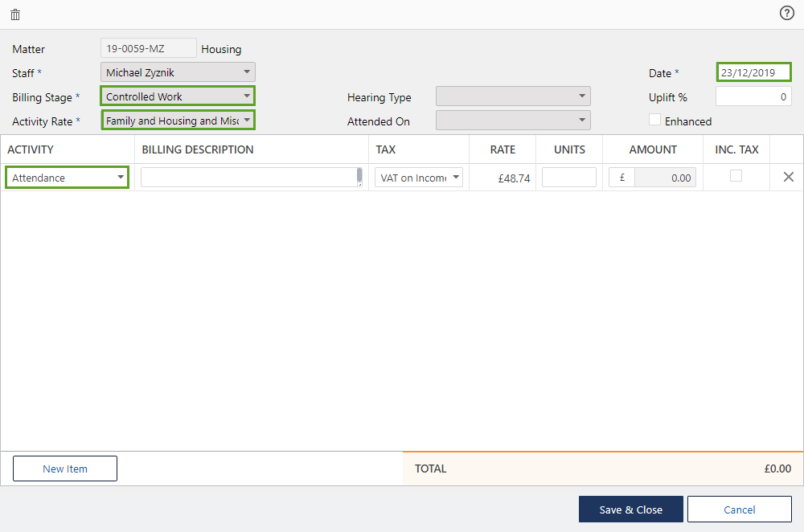
Task: Expand the Hearing Type dropdown
Action: [513, 96]
